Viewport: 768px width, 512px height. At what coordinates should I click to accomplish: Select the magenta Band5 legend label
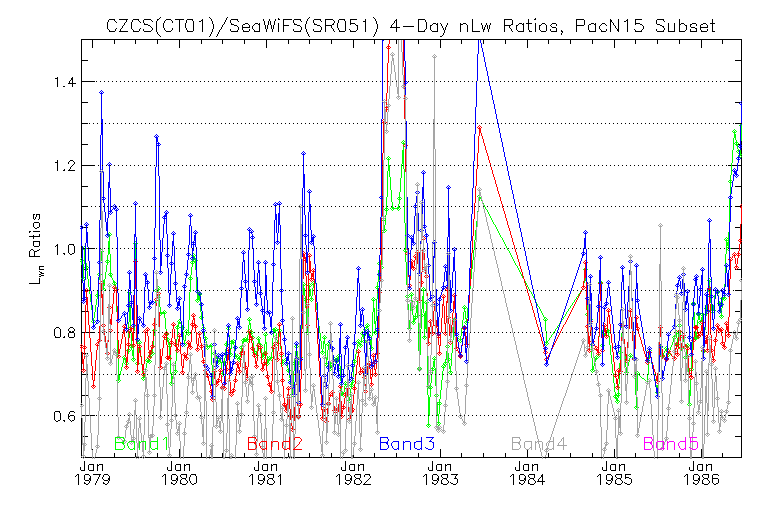(x=671, y=444)
